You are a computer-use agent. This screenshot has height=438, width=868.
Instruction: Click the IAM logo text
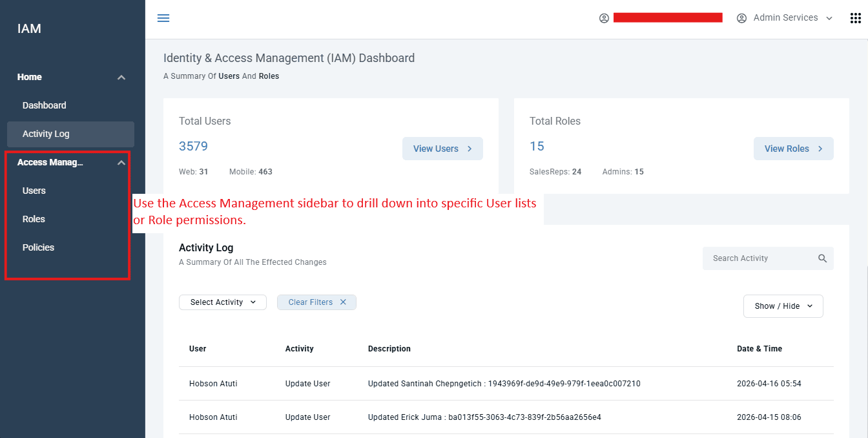pos(29,28)
